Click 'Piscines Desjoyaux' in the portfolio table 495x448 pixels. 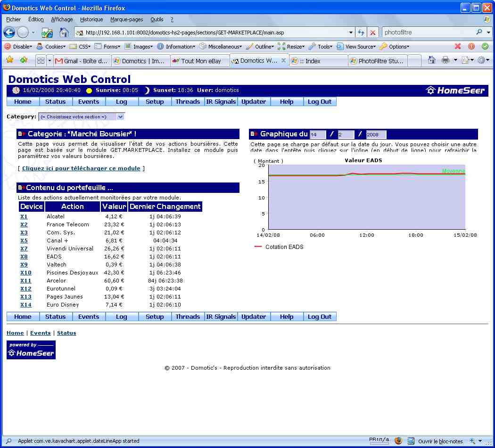[x=73, y=273]
